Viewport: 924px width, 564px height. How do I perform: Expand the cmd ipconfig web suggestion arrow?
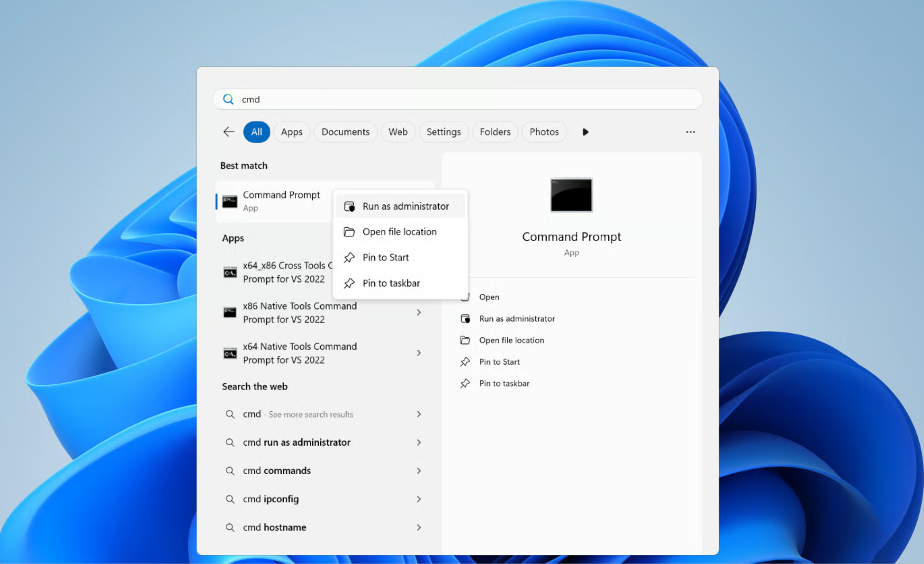coord(419,499)
